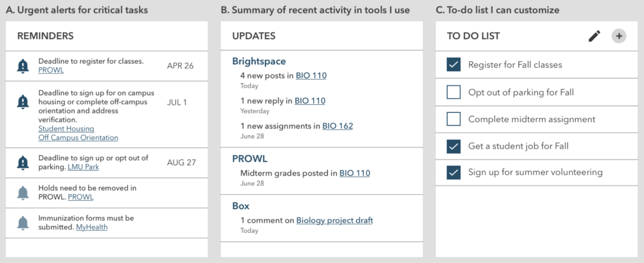The width and height of the screenshot is (644, 263).
Task: Uncheck Register for Fall classes
Action: [453, 65]
